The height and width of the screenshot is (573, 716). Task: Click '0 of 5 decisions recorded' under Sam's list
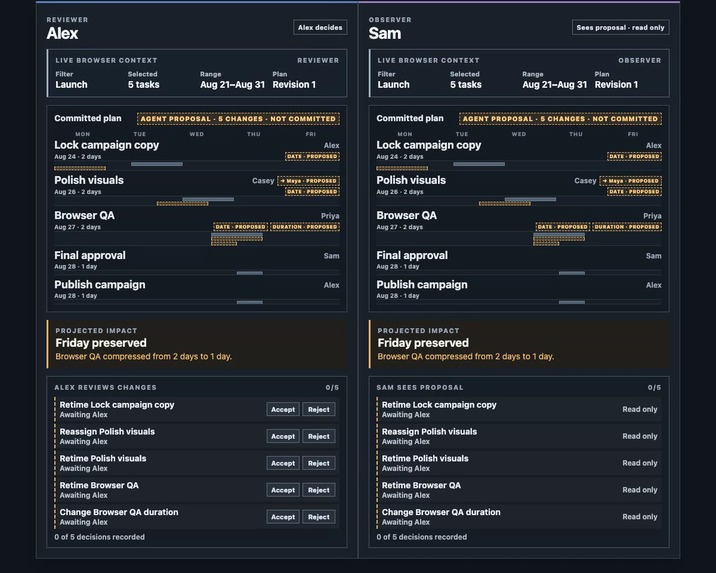[421, 537]
